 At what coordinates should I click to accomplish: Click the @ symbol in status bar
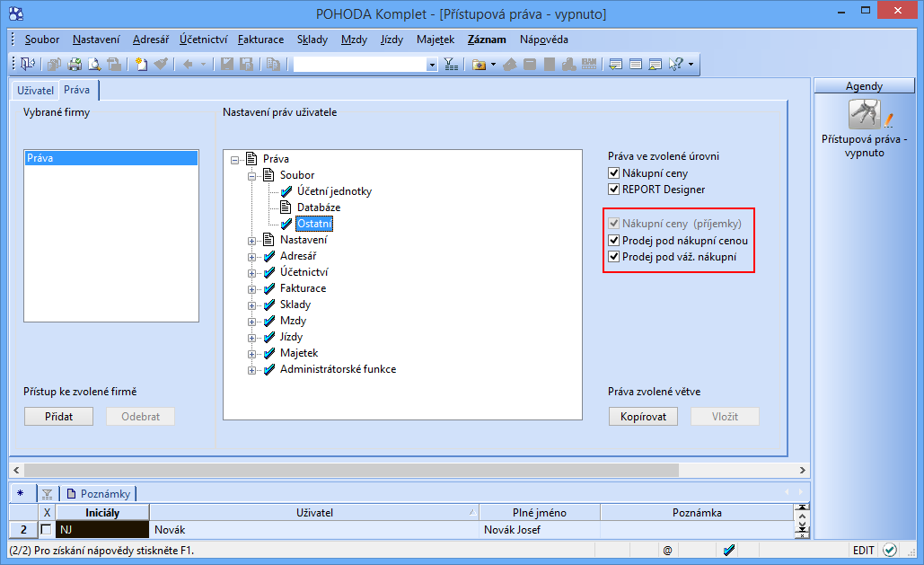pyautogui.click(x=667, y=551)
